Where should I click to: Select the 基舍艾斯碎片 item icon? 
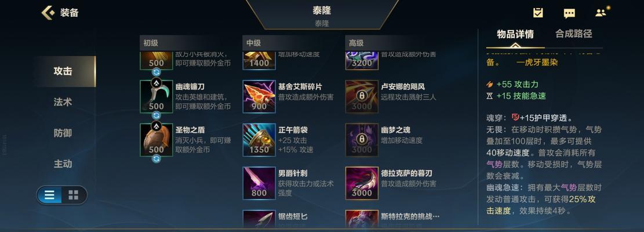click(259, 96)
